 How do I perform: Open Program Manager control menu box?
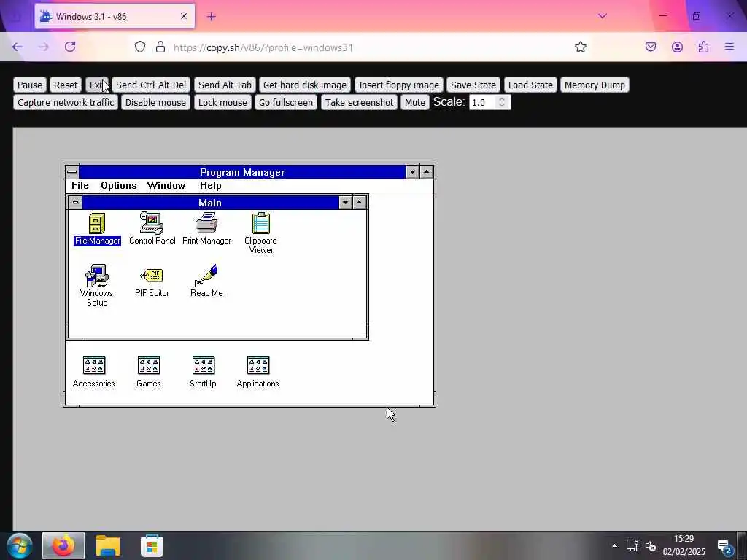[x=72, y=172]
